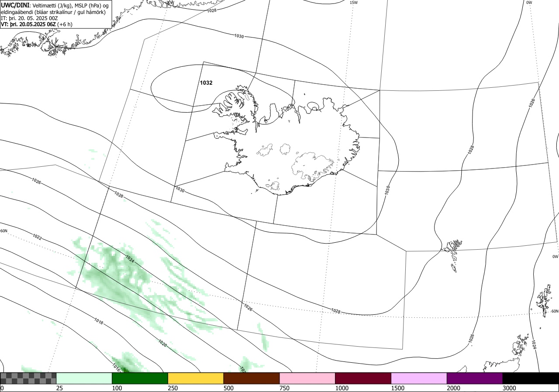Click the purple 2000–3000 legend swatch
Image resolution: width=559 pixels, height=392 pixels.
(474, 378)
